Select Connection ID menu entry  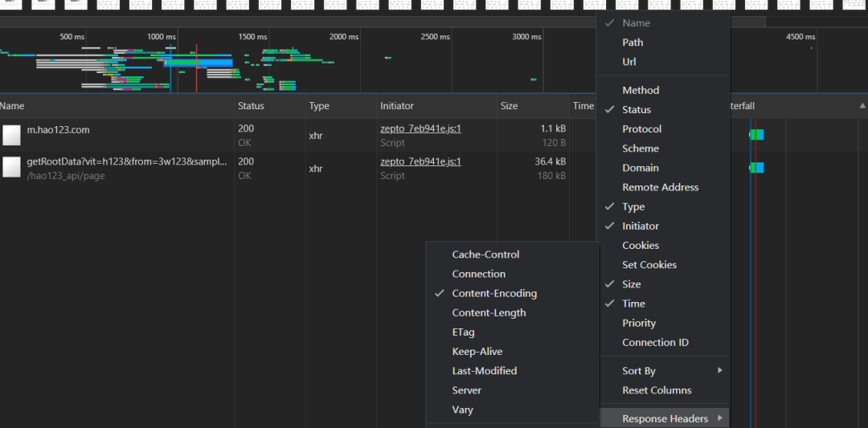[x=663, y=342]
